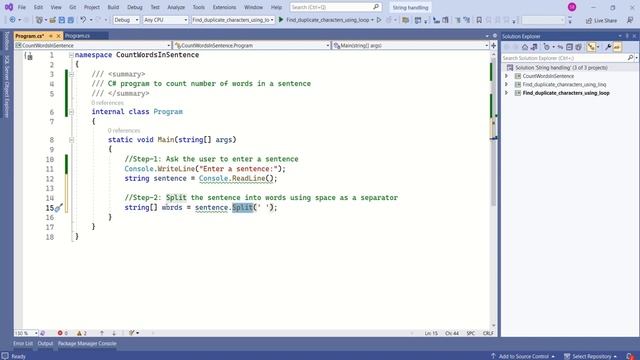Open the Build menu
The width and height of the screenshot is (640, 360).
point(113,7)
